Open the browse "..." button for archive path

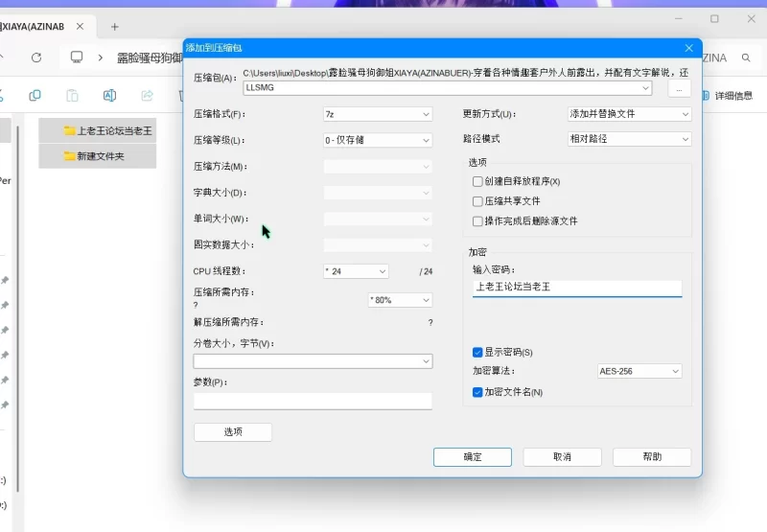click(x=679, y=89)
